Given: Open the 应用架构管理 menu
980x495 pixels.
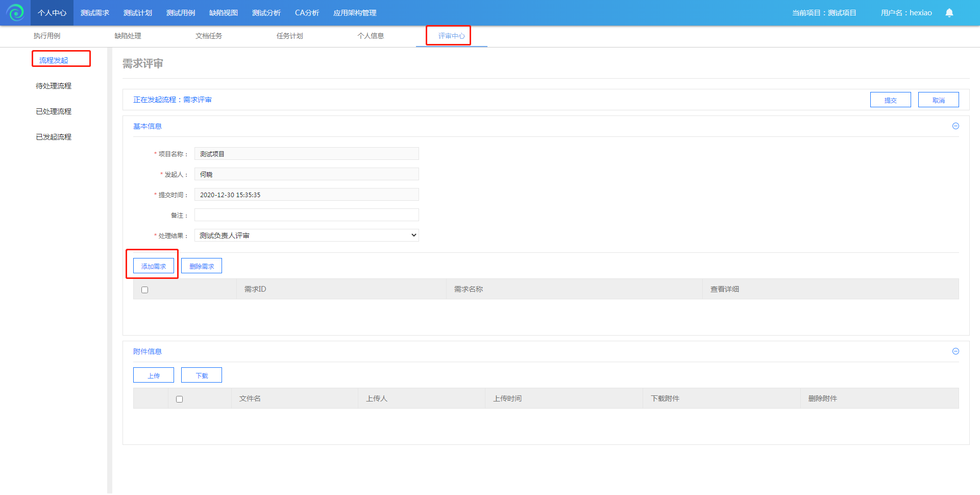Looking at the screenshot, I should click(355, 13).
